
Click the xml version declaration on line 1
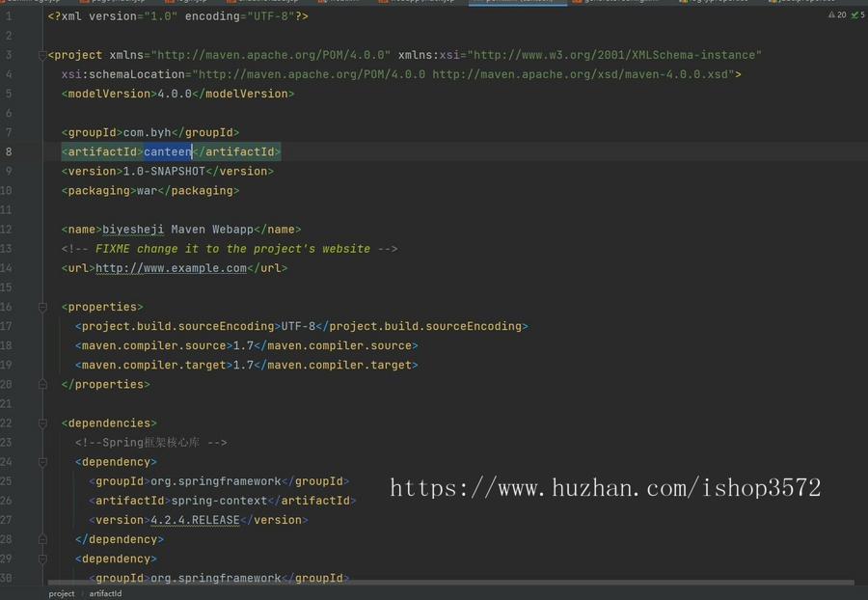[x=177, y=16]
